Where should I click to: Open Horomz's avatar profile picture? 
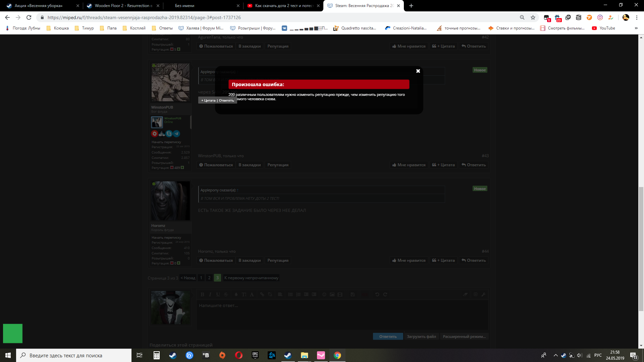coord(171,201)
